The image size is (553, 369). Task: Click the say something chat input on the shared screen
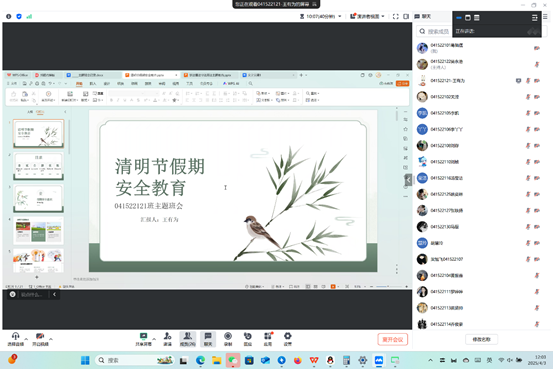pyautogui.click(x=31, y=294)
